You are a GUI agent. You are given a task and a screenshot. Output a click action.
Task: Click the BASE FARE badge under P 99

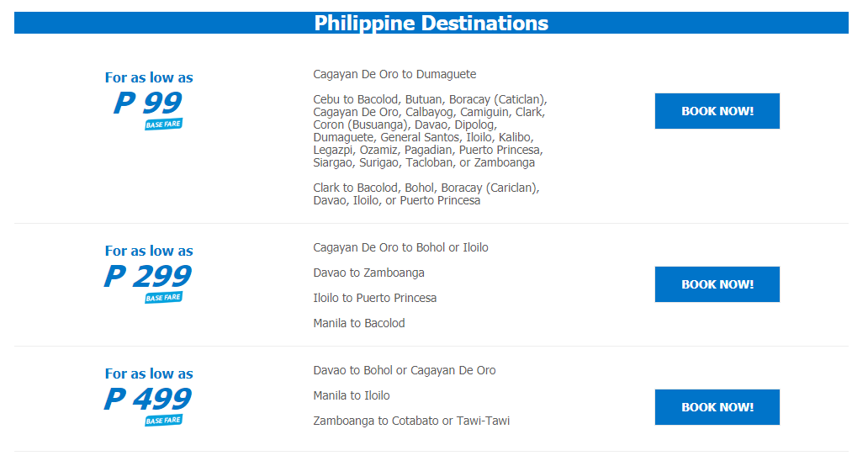coord(163,124)
